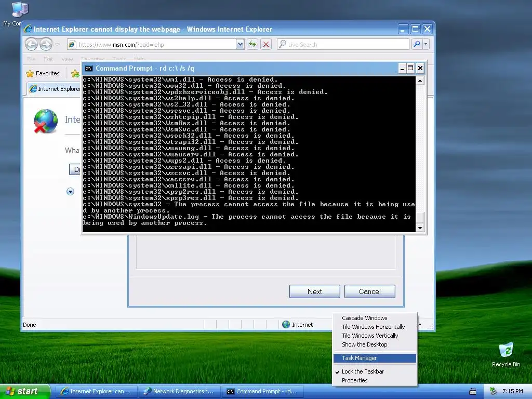Click the network tray icon near clock
The width and height of the screenshot is (532, 399).
tap(494, 391)
